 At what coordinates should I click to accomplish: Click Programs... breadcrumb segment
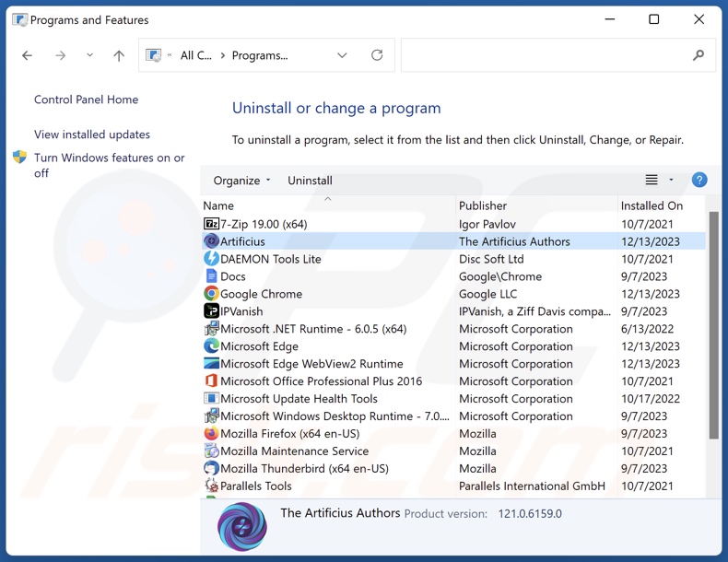tap(260, 55)
